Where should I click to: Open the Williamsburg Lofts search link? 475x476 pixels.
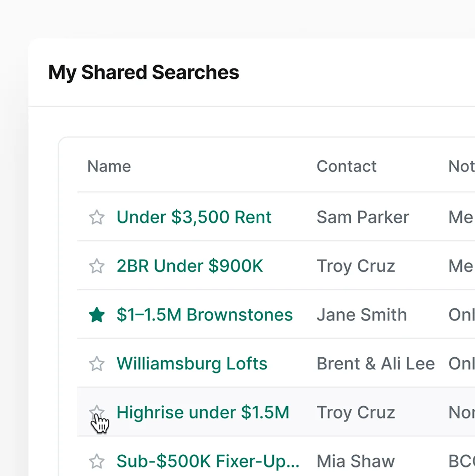[192, 364]
